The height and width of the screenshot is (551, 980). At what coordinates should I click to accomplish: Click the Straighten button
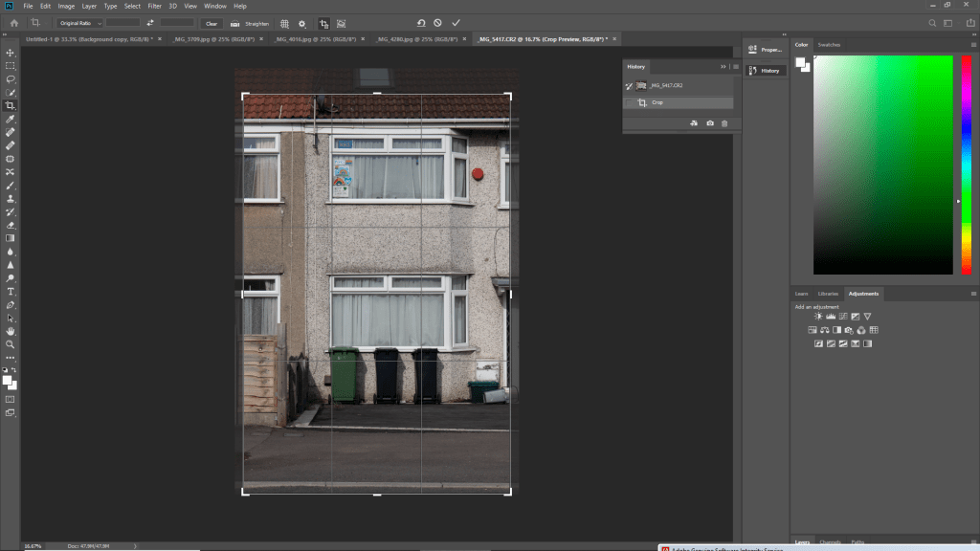point(250,23)
